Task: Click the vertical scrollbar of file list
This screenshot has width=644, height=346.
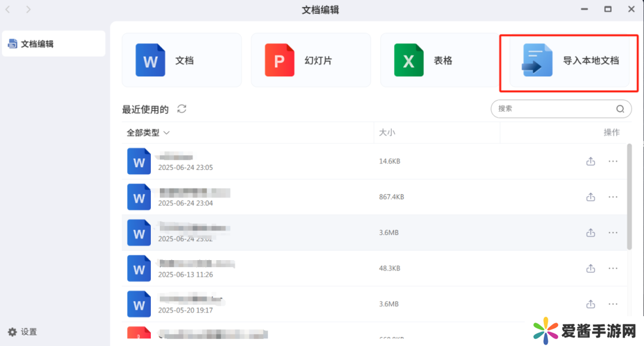Action: (x=629, y=197)
